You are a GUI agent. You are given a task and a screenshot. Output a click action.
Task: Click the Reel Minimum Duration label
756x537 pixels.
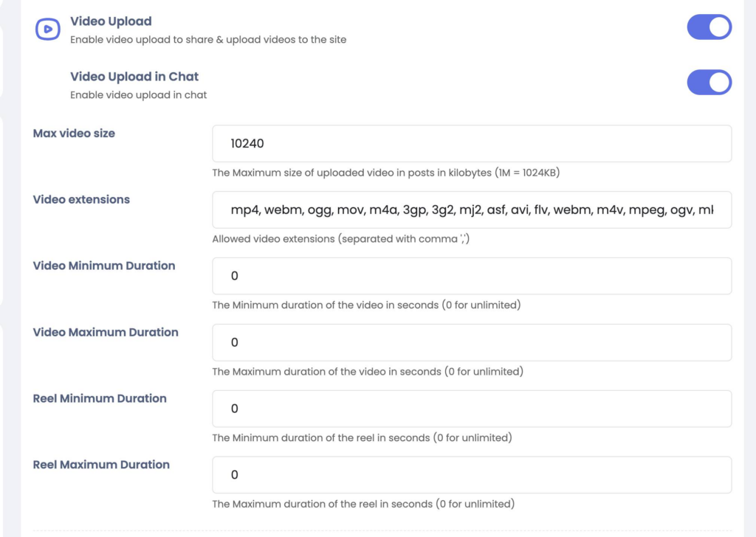point(100,399)
